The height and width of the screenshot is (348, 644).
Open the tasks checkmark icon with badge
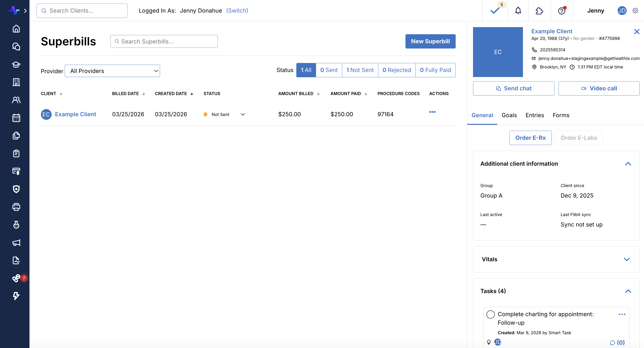coord(495,10)
